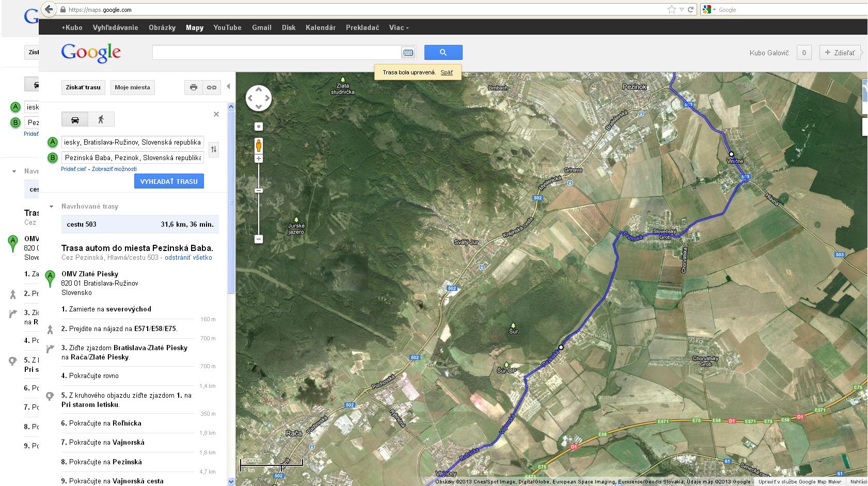Click the blue magnifier search button
The height and width of the screenshot is (486, 868).
tap(443, 52)
